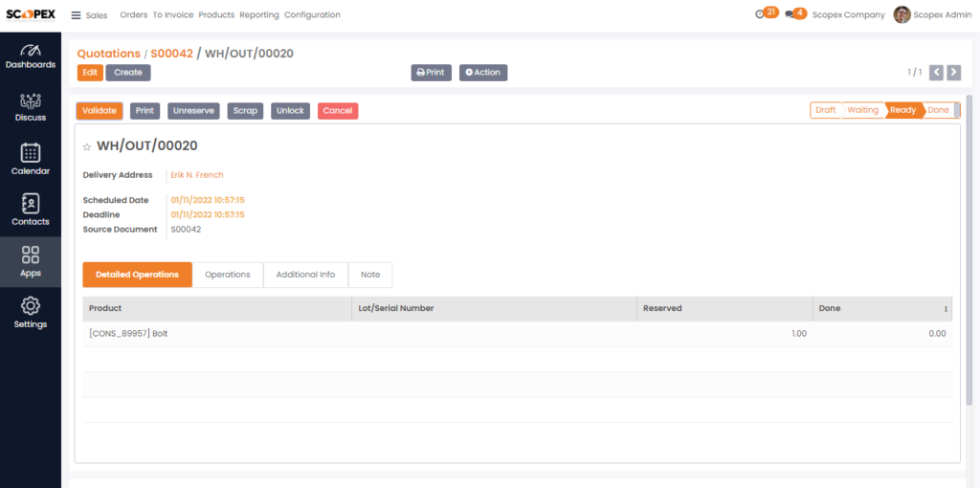
Task: Open the Calendar sidebar icon
Action: point(31,160)
